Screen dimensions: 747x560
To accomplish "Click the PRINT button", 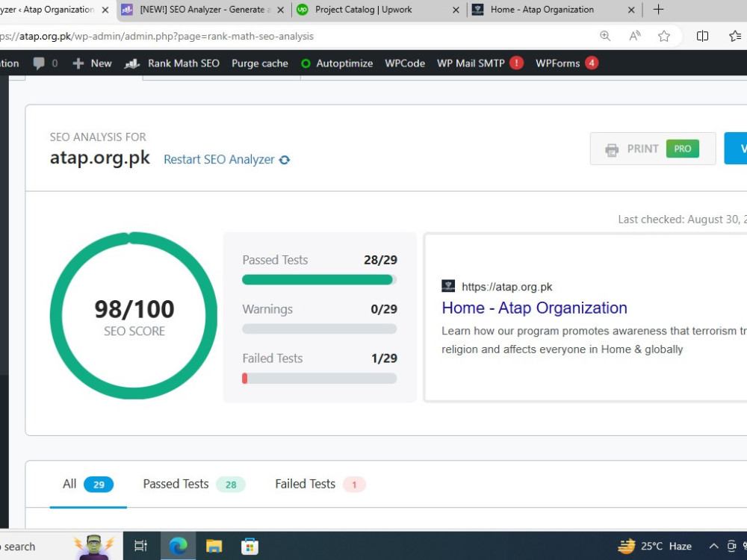I will [x=653, y=149].
